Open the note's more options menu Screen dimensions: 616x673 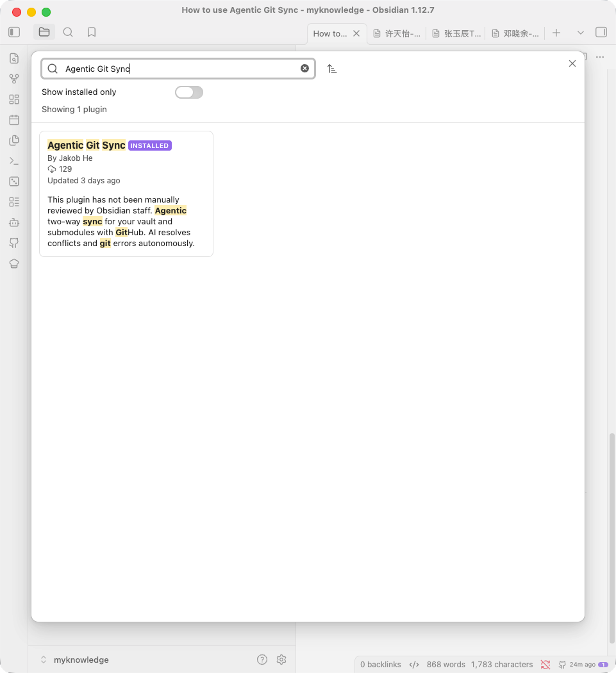[600, 56]
